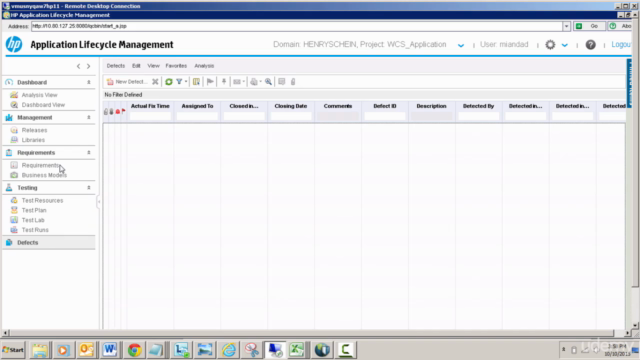Image resolution: width=640 pixels, height=360 pixels.
Task: Click the green Refresh icon
Action: click(169, 82)
